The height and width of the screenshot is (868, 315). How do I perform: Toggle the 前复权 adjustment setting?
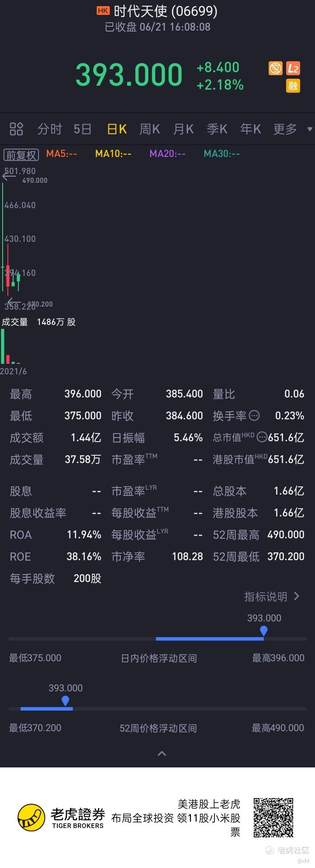click(21, 154)
